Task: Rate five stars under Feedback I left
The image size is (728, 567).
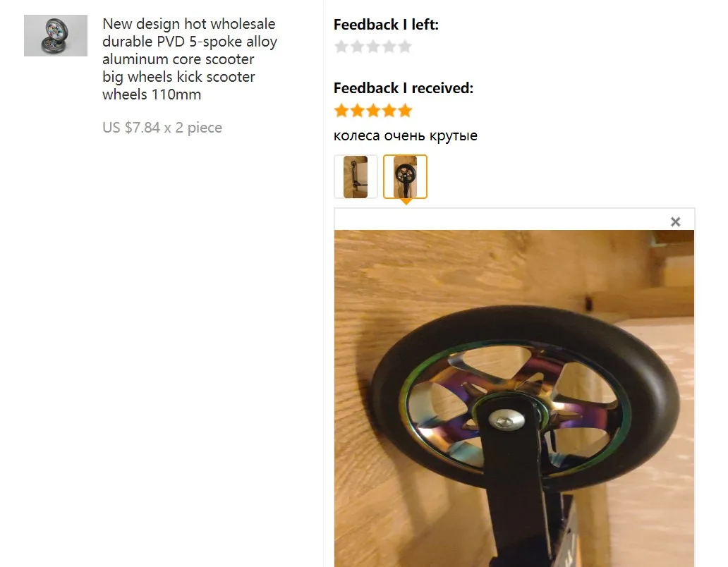Action: coord(405,47)
